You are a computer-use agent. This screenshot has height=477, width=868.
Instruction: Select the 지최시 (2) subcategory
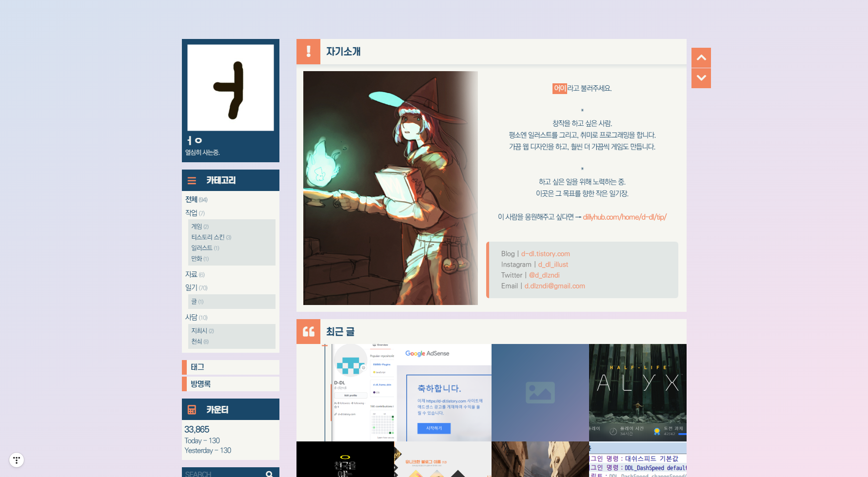click(x=203, y=331)
